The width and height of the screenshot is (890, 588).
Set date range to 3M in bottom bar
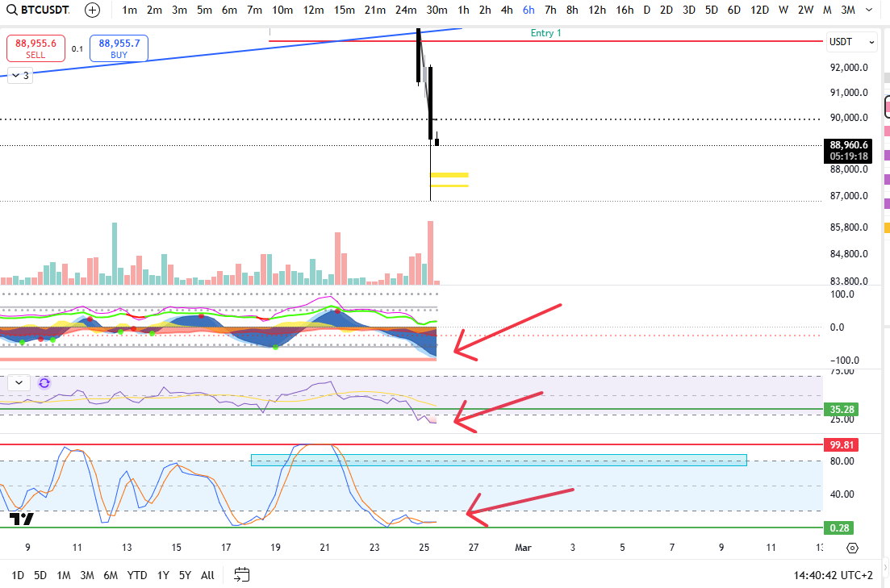[x=87, y=575]
